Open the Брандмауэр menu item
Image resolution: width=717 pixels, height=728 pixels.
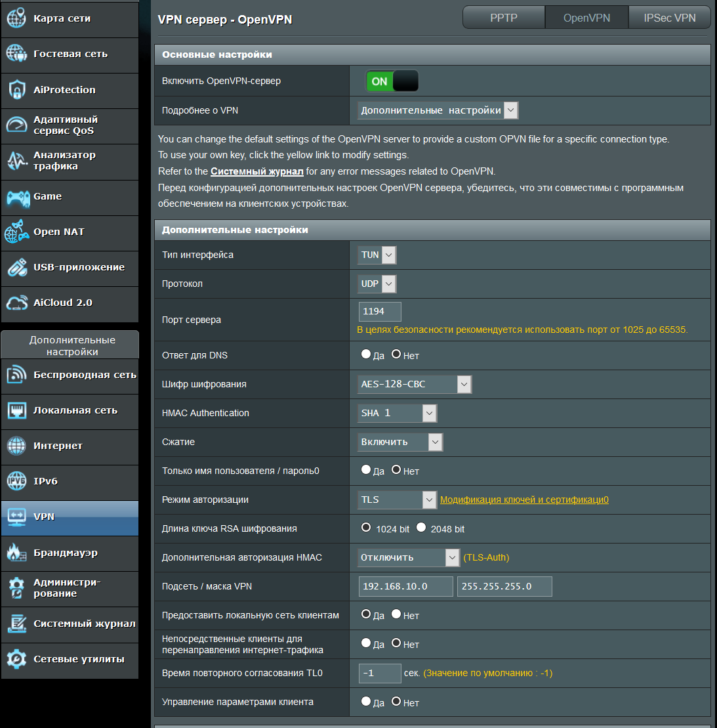coord(70,553)
